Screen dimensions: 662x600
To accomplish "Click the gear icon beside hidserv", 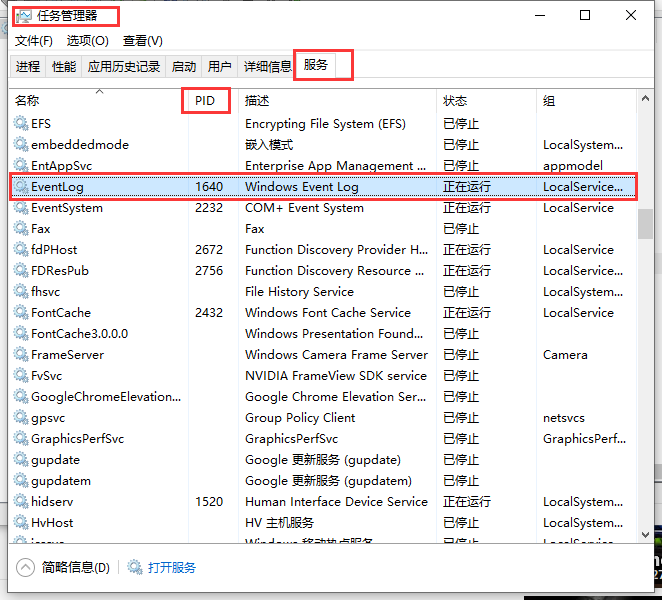I will pos(21,501).
